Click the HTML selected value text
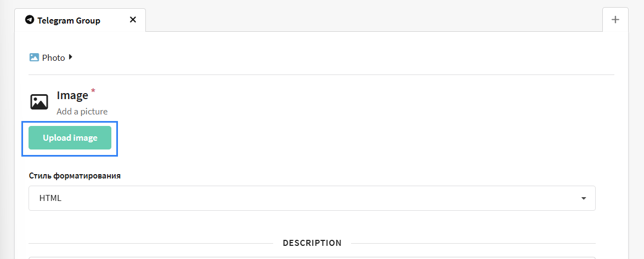Viewport: 644px width, 259px height. tap(50, 198)
